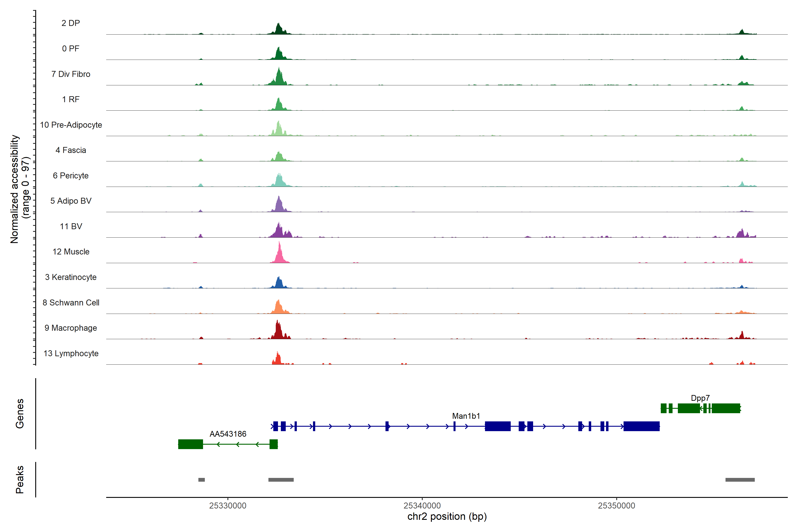Click the leftmost AA543186 green exon block
The width and height of the screenshot is (798, 532).
click(x=190, y=444)
